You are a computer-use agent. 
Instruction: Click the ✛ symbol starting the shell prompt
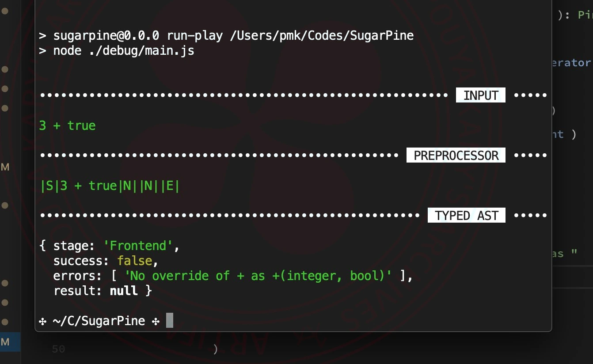(x=42, y=321)
